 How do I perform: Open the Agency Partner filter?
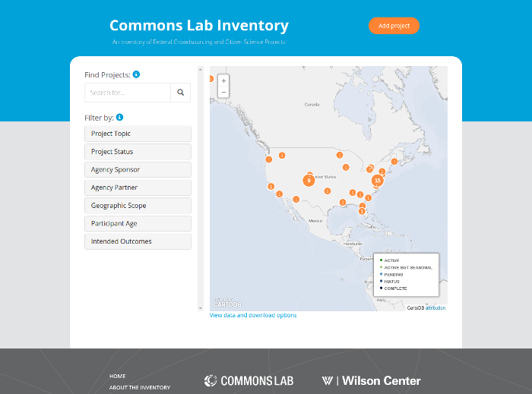[x=138, y=188]
